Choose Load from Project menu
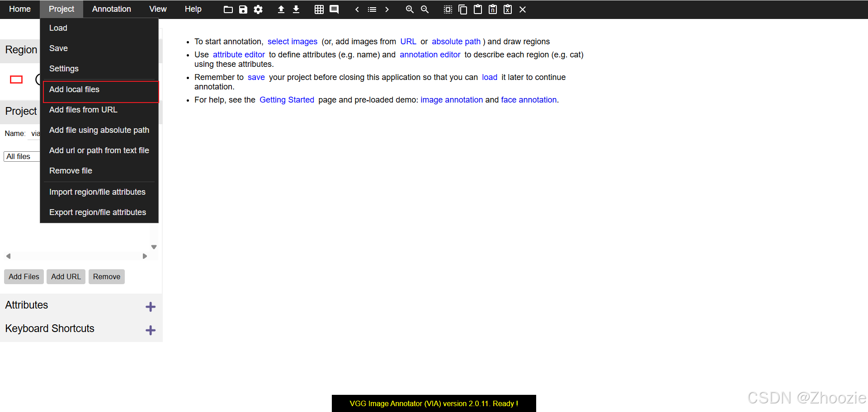Viewport: 868px width, 412px height. (99, 28)
